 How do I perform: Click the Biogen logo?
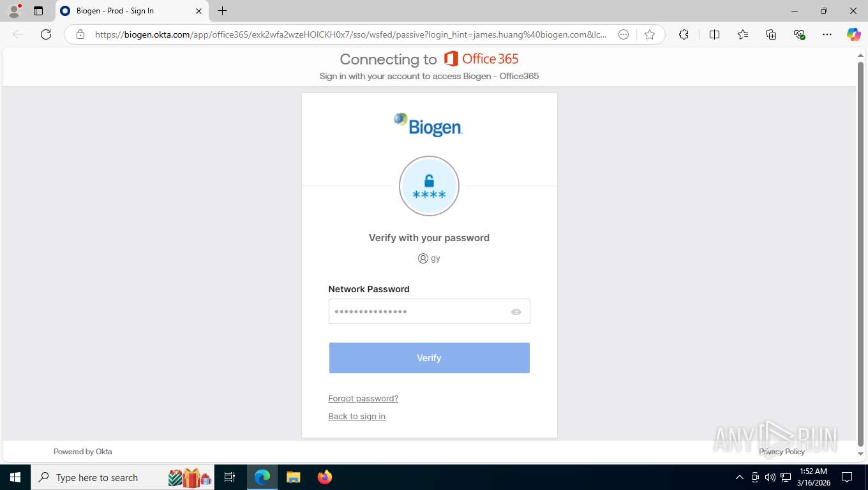[428, 124]
